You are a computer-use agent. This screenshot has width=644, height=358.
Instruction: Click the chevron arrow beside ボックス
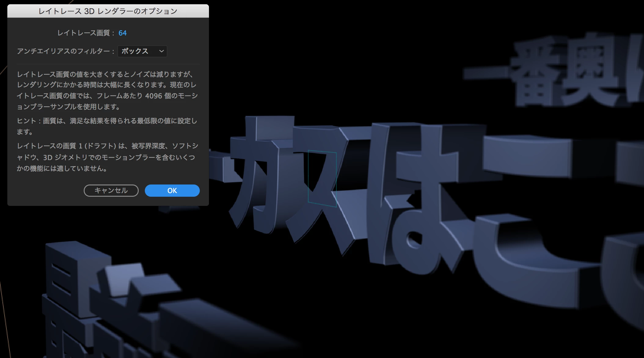coord(162,51)
